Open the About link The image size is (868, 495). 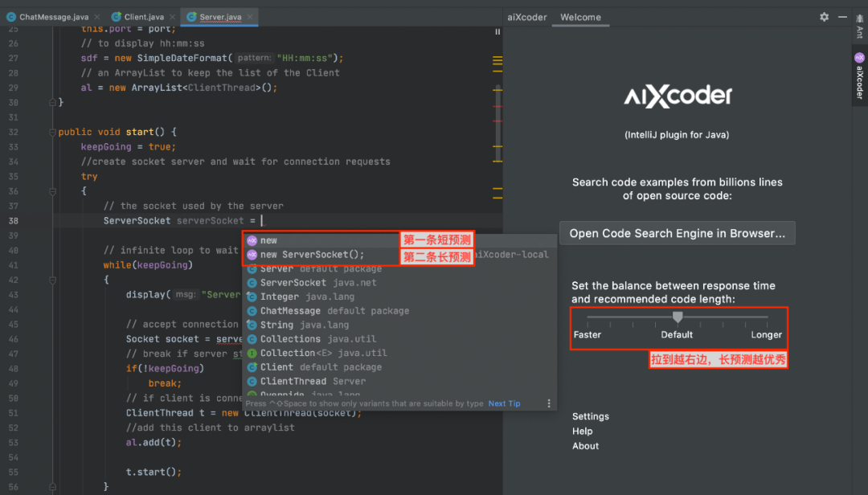(585, 446)
